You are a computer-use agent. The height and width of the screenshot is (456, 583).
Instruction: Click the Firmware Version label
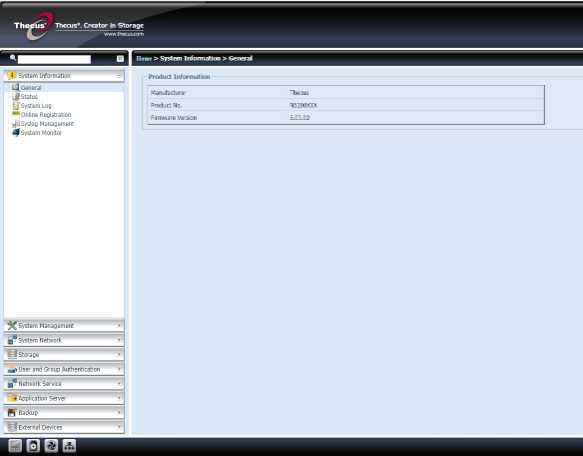[174, 118]
